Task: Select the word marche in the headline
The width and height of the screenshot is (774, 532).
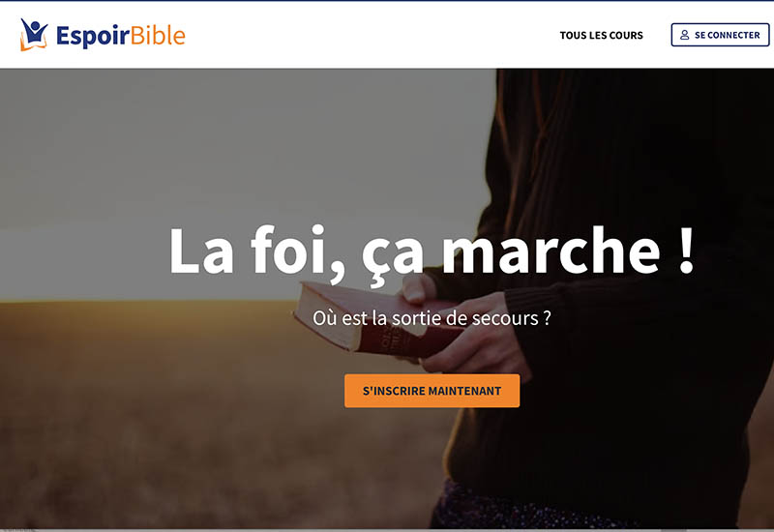Action: tap(551, 251)
